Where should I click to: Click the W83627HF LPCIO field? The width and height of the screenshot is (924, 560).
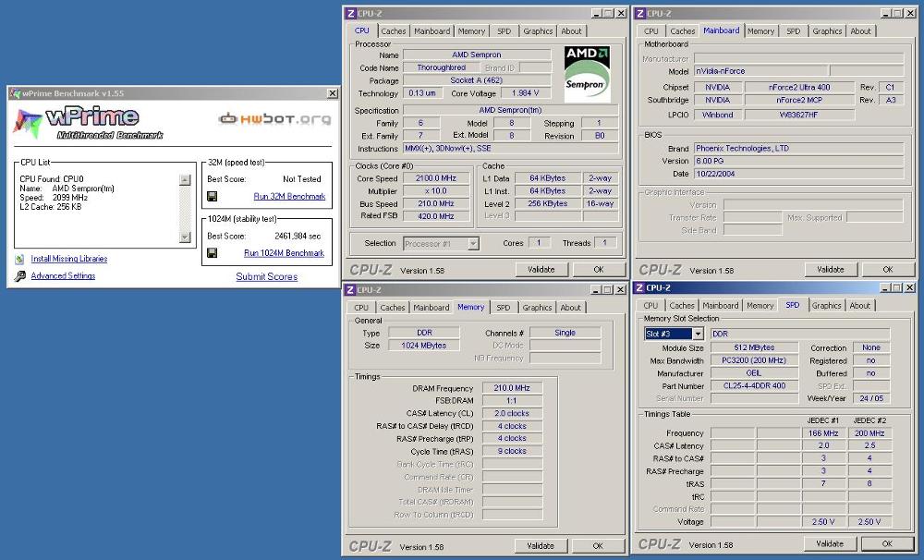(799, 115)
